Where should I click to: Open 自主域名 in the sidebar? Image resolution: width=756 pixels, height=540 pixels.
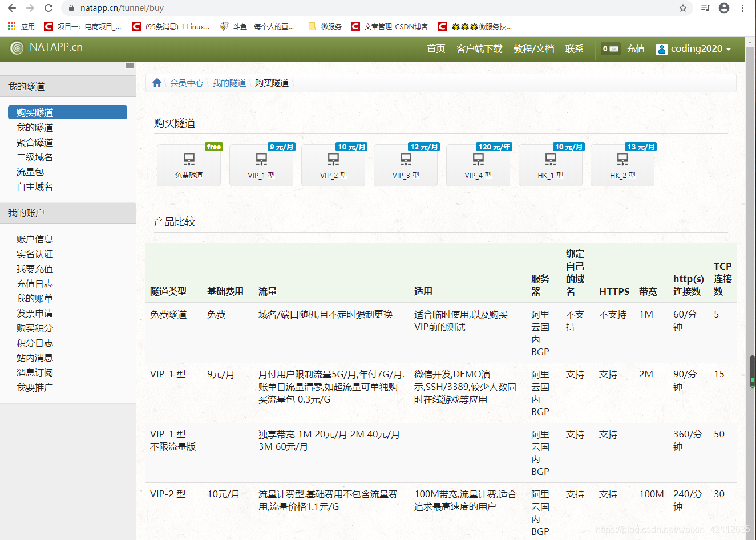click(35, 186)
